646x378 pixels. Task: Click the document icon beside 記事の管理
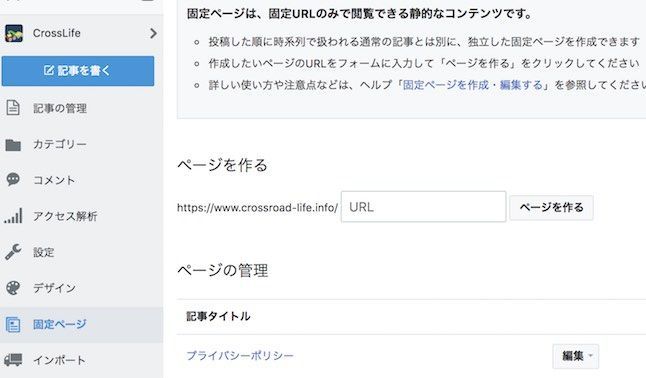pos(13,108)
